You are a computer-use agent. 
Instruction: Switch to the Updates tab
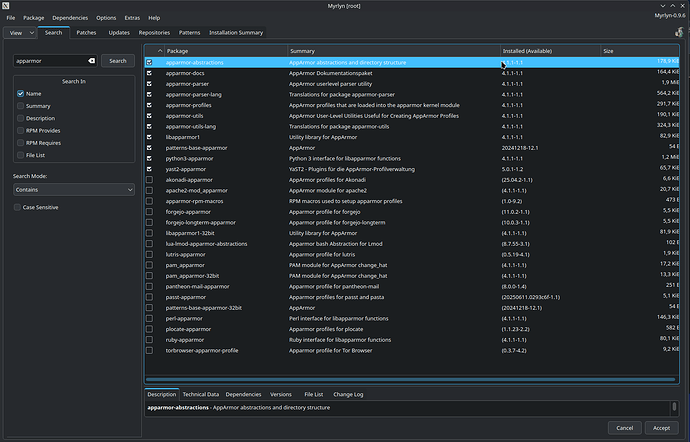click(x=119, y=33)
